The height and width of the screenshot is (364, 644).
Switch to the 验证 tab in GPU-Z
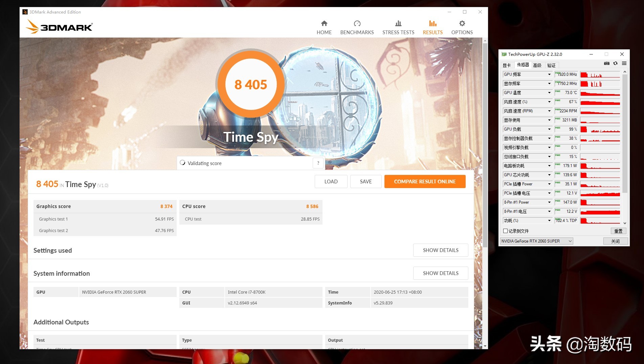[551, 65]
